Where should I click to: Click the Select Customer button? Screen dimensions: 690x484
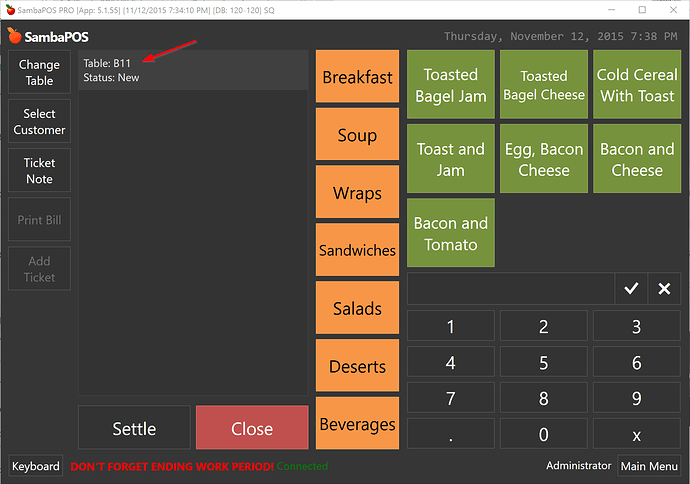[x=40, y=122]
